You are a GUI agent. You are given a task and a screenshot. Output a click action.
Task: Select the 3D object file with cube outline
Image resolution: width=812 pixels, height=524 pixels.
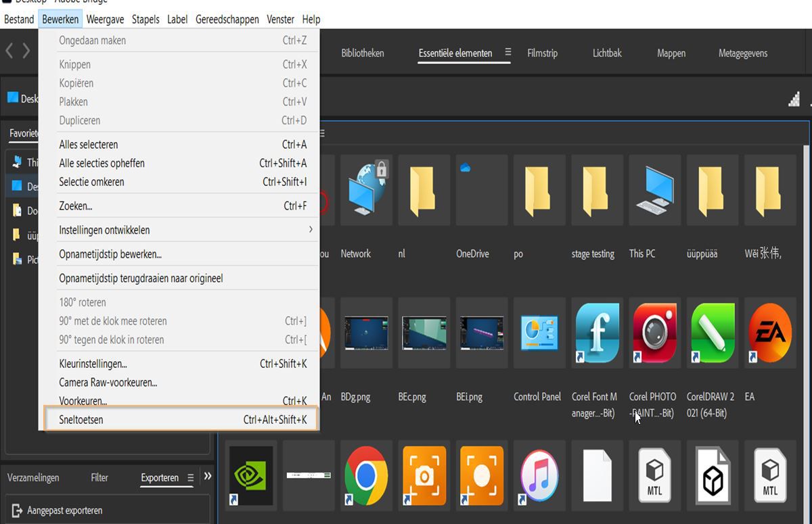713,475
